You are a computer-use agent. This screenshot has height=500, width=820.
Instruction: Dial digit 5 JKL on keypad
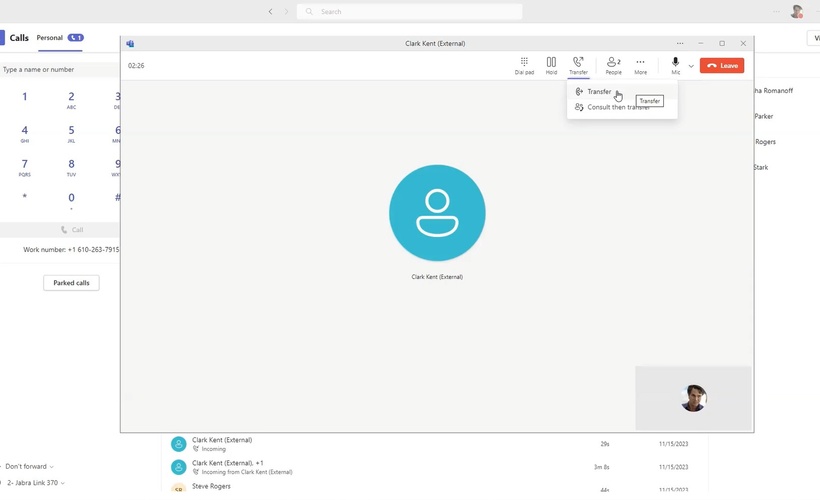[71, 133]
